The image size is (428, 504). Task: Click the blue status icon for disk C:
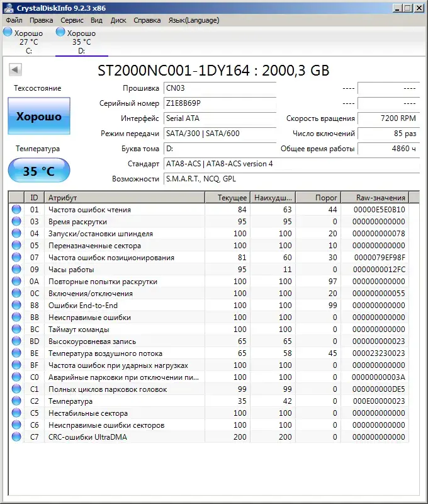coord(8,32)
